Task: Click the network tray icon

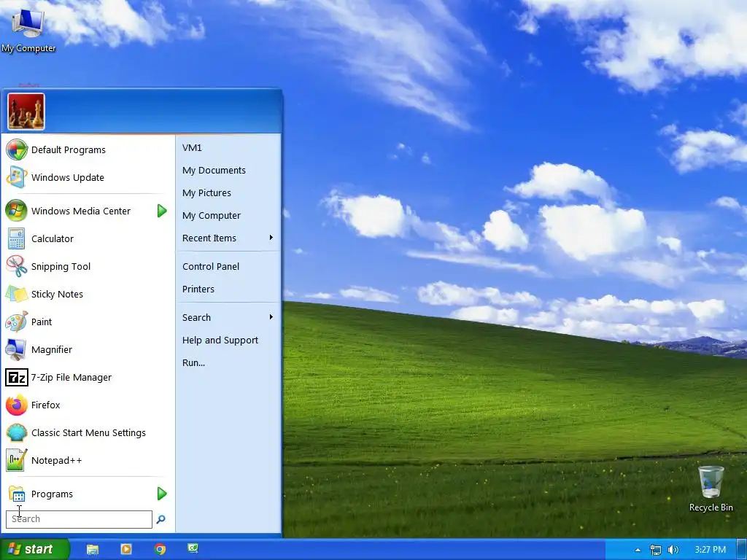Action: click(656, 550)
